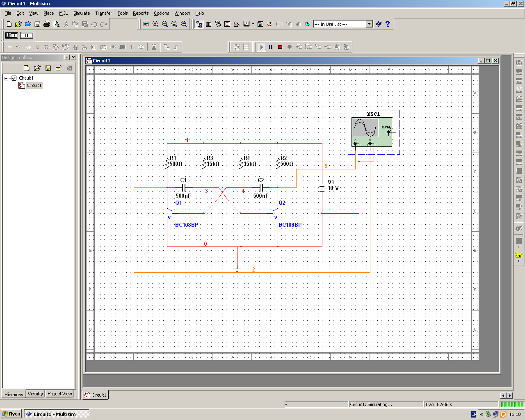Image resolution: width=525 pixels, height=420 pixels.
Task: Open the Simulate menu
Action: (81, 13)
